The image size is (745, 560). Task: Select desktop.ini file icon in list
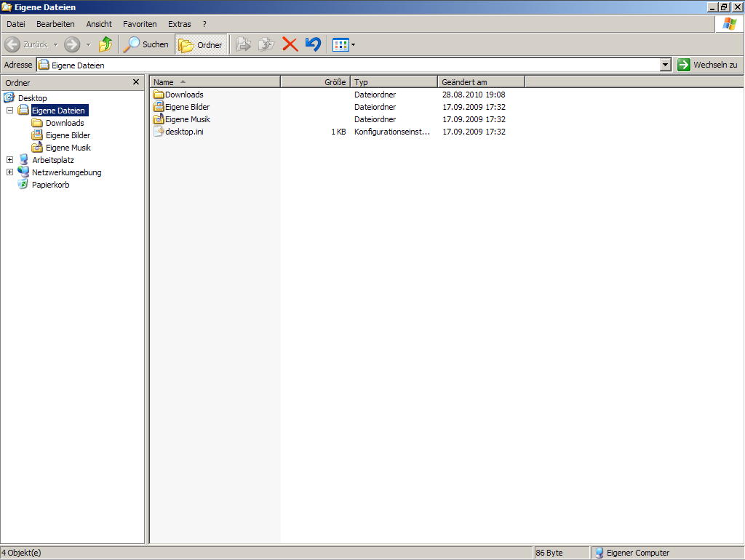159,132
